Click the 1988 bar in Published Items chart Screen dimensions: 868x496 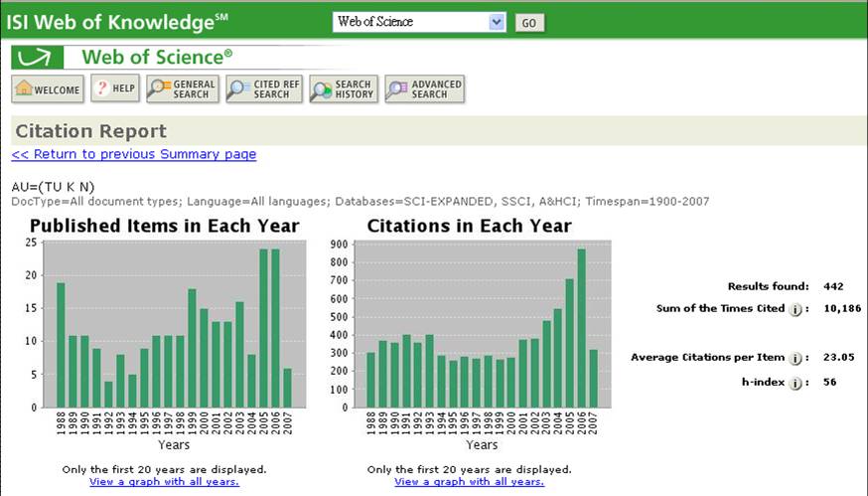[61, 345]
